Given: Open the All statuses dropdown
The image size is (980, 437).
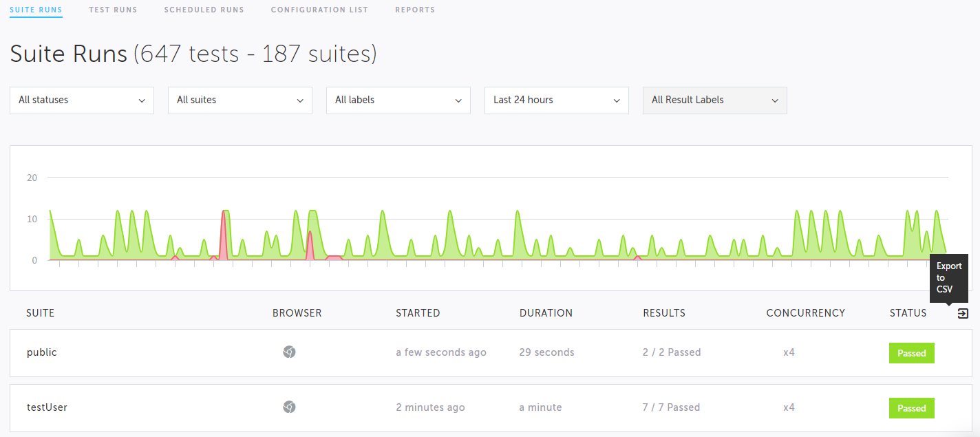Looking at the screenshot, I should coord(82,100).
